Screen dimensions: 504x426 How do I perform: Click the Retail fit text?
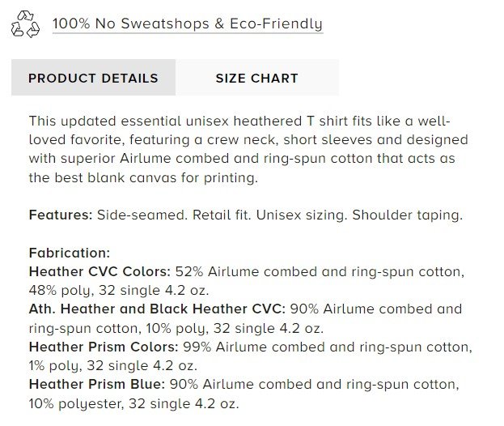[x=216, y=215]
